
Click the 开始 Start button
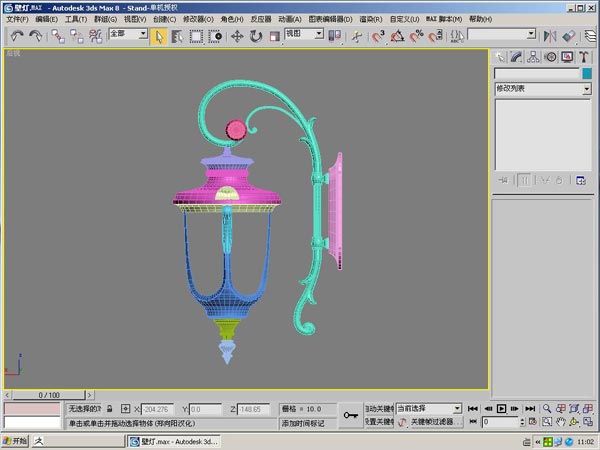(15, 441)
